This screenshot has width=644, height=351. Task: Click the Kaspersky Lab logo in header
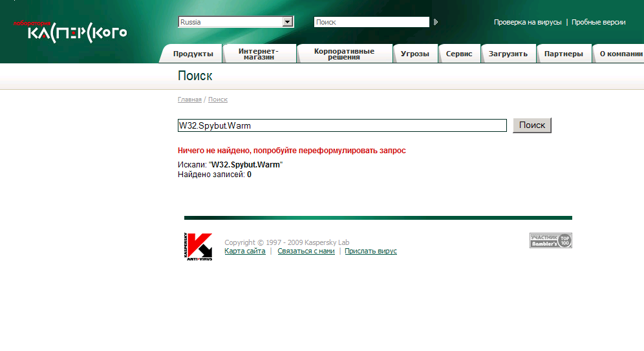pyautogui.click(x=70, y=31)
